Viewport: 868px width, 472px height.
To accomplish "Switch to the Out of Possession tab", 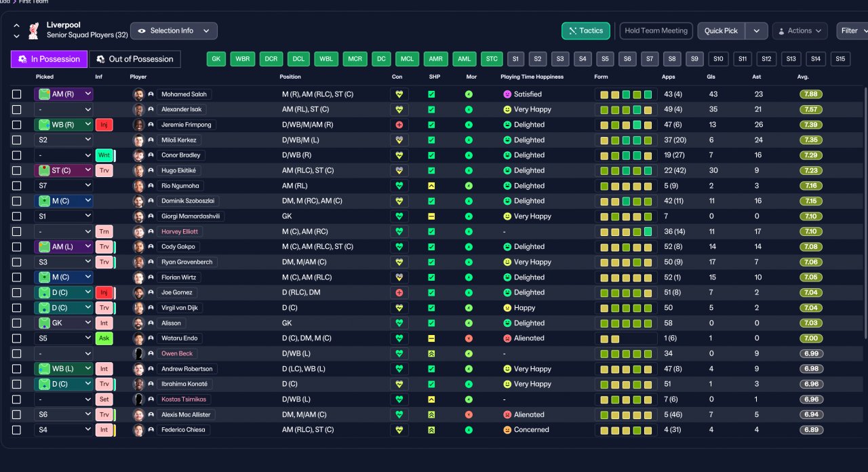I will [134, 59].
